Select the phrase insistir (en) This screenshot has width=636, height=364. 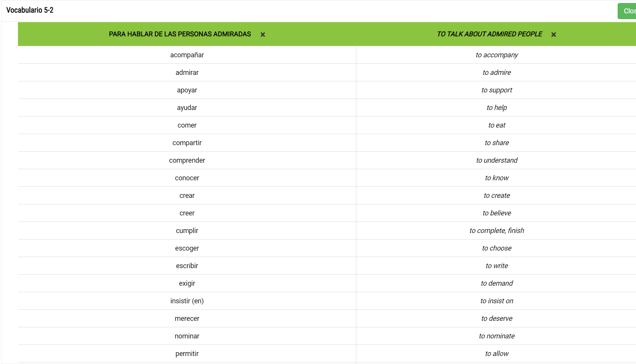187,301
